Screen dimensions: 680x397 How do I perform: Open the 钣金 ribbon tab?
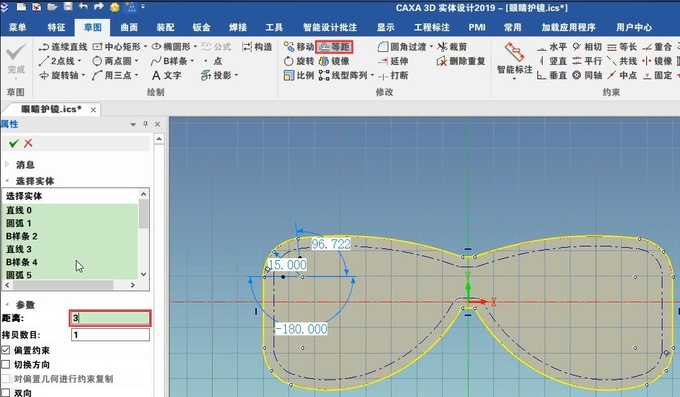pyautogui.click(x=202, y=27)
